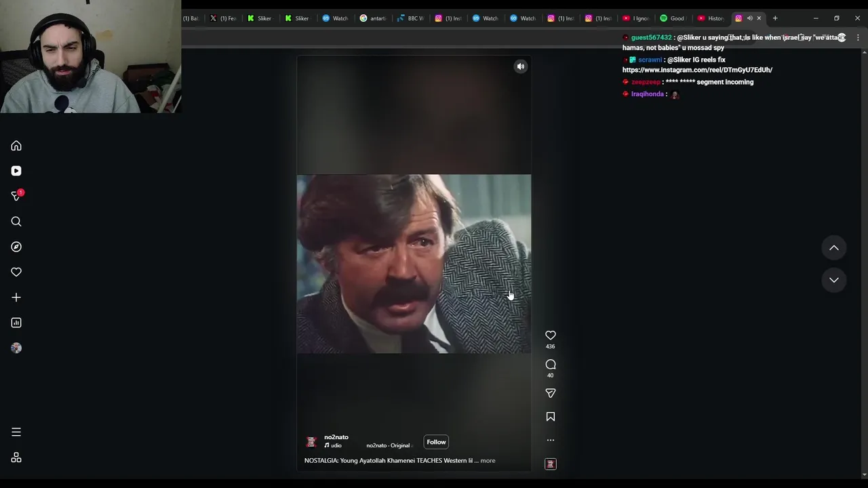Image resolution: width=868 pixels, height=488 pixels.
Task: Open a new browser tab
Action: click(775, 18)
